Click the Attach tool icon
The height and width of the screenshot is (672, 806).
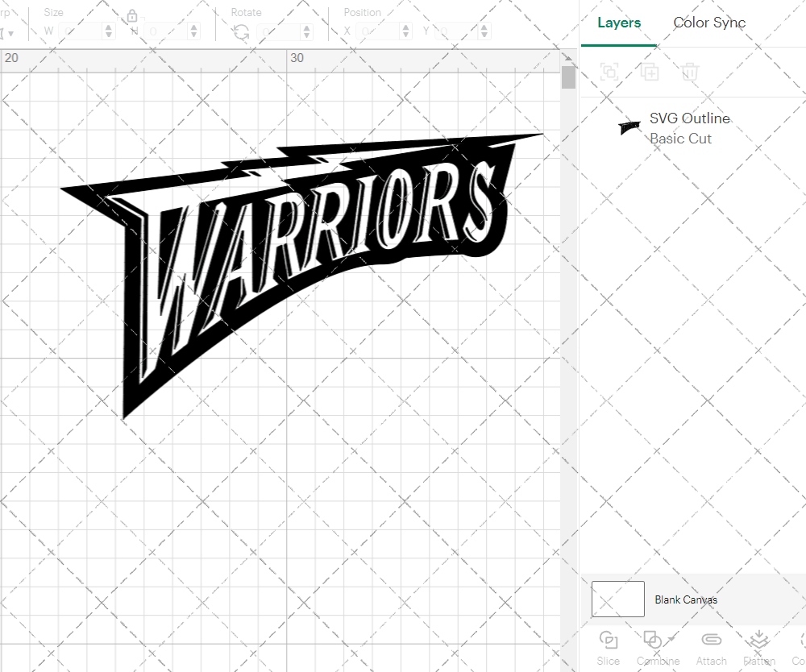pos(711,638)
